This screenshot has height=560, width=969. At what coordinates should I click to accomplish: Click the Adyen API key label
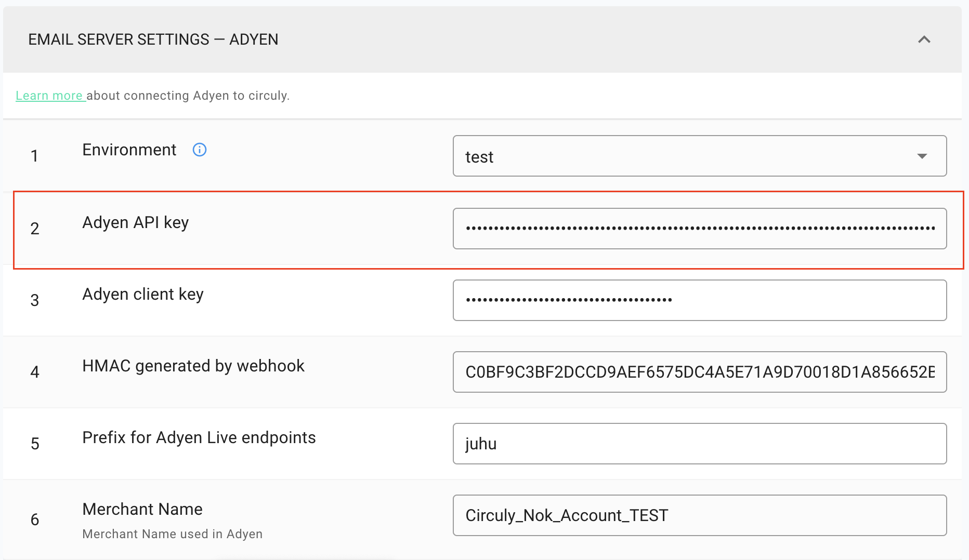tap(136, 222)
